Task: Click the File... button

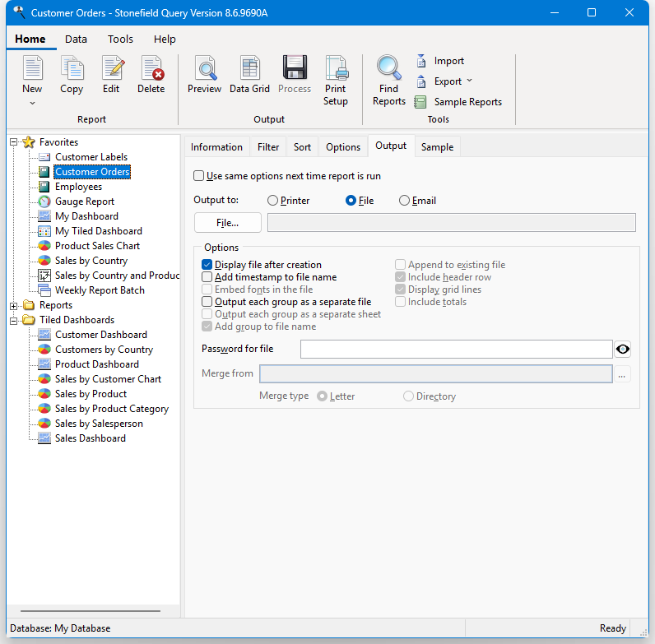Action: coord(228,223)
